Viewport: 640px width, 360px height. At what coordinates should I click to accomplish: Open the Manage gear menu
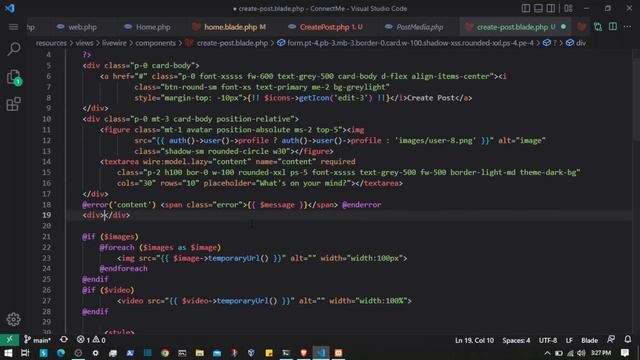(13, 319)
